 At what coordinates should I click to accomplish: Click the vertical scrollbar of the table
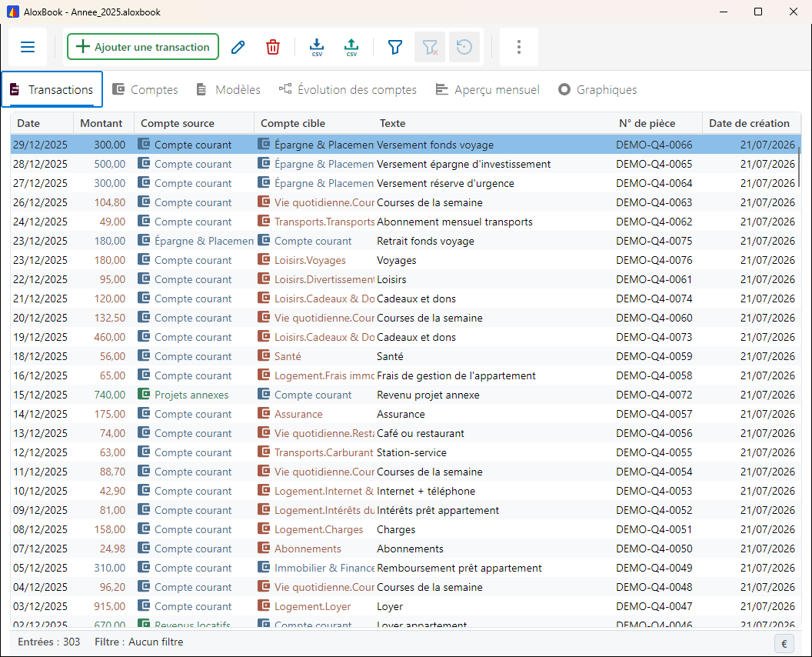click(798, 167)
